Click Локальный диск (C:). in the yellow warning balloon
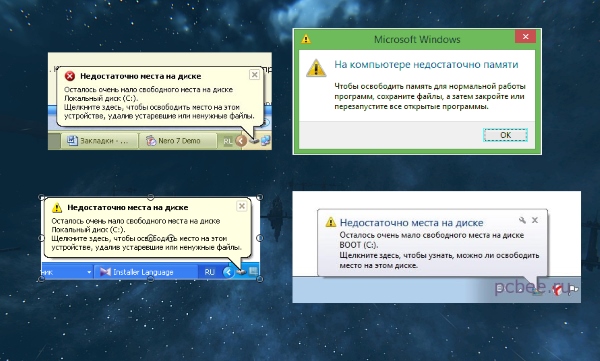The width and height of the screenshot is (600, 361). click(x=88, y=230)
